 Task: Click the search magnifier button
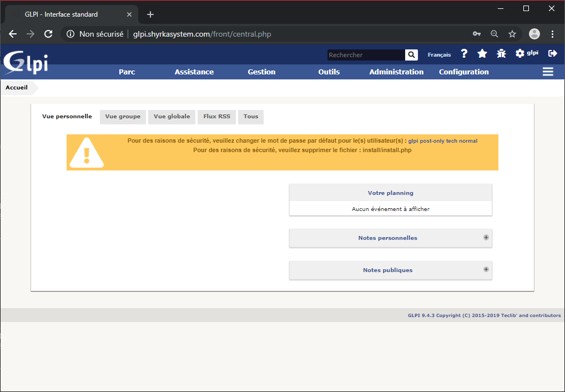point(411,54)
